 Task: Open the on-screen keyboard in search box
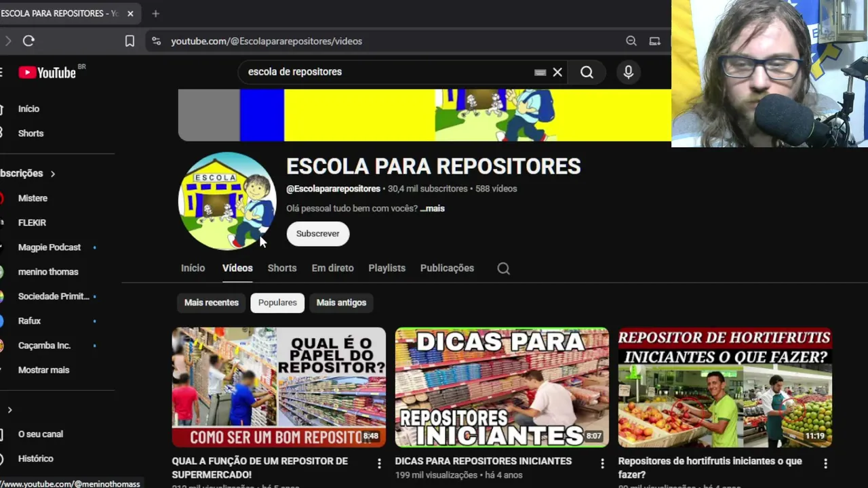tap(540, 73)
